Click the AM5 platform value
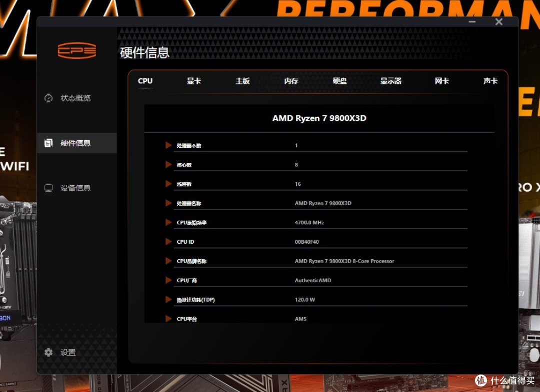This screenshot has width=540, height=392. pos(300,319)
